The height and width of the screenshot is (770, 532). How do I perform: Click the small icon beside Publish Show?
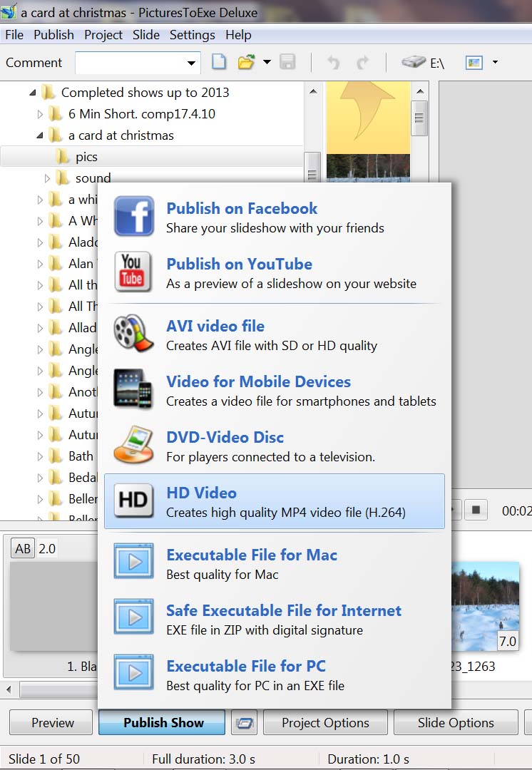244,722
